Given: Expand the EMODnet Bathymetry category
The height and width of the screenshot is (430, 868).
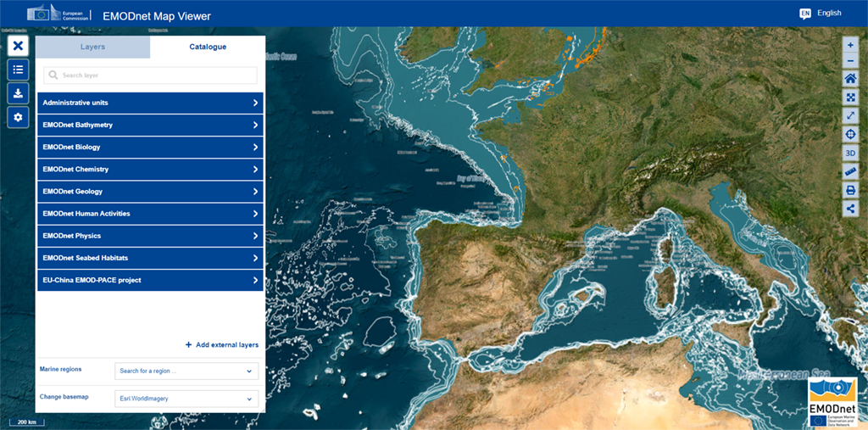Looking at the screenshot, I should (x=150, y=126).
